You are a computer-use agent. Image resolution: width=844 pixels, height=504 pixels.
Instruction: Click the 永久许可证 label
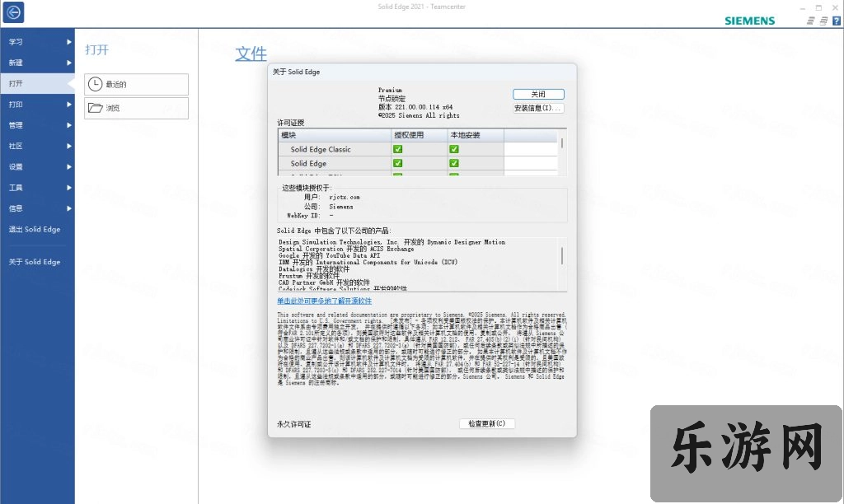294,424
